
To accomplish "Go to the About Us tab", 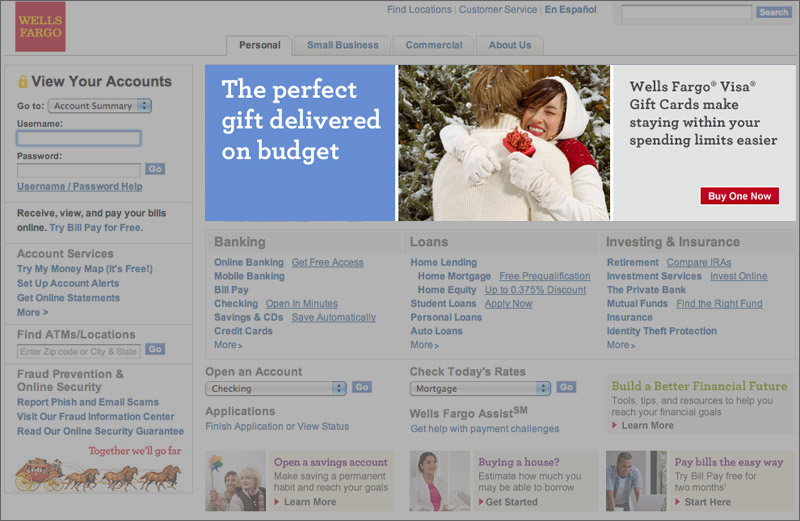I will (510, 45).
